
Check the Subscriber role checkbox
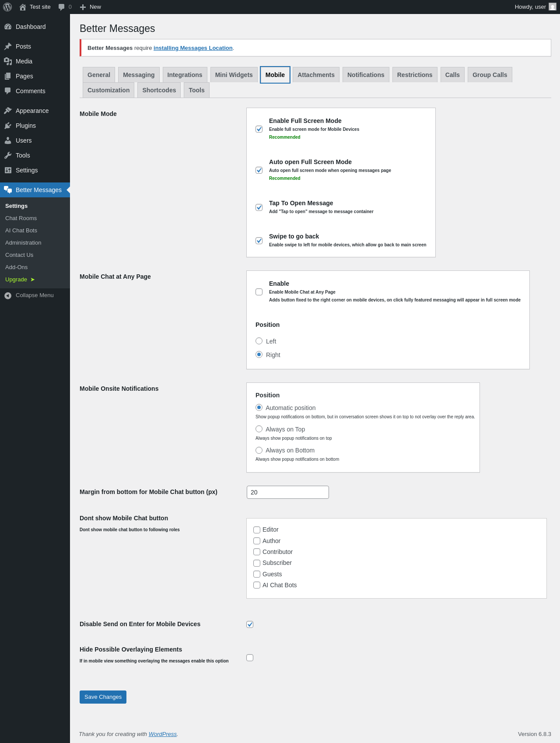tap(257, 563)
